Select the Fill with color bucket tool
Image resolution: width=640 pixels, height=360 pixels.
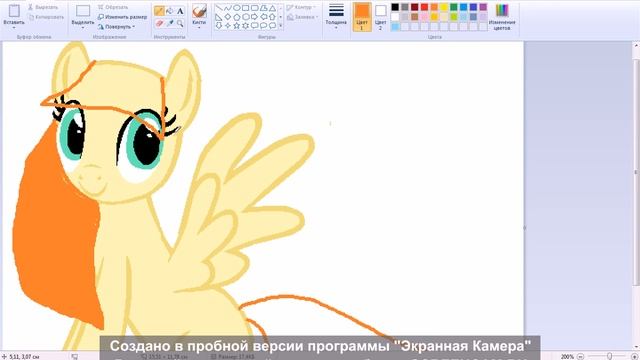pos(169,11)
